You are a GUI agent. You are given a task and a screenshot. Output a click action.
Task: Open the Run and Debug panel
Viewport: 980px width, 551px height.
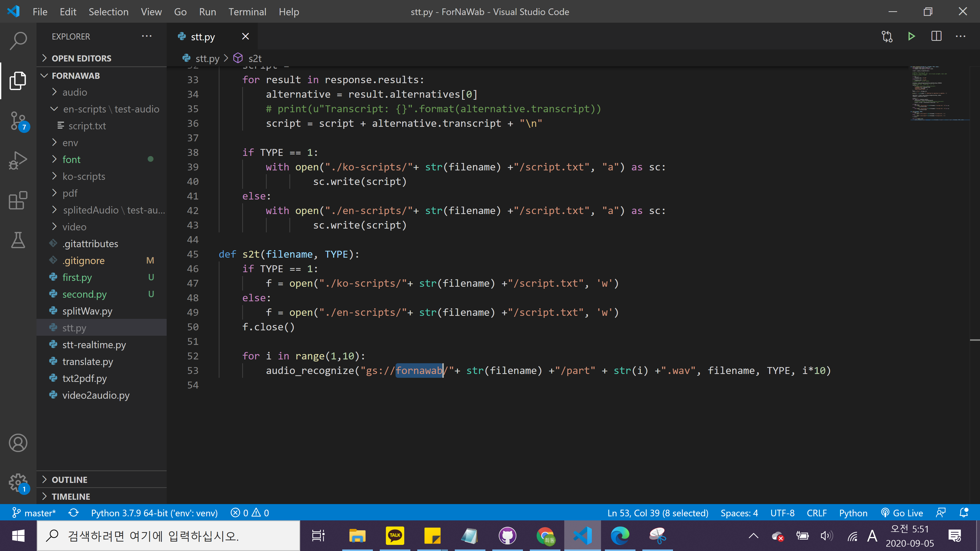(x=18, y=160)
